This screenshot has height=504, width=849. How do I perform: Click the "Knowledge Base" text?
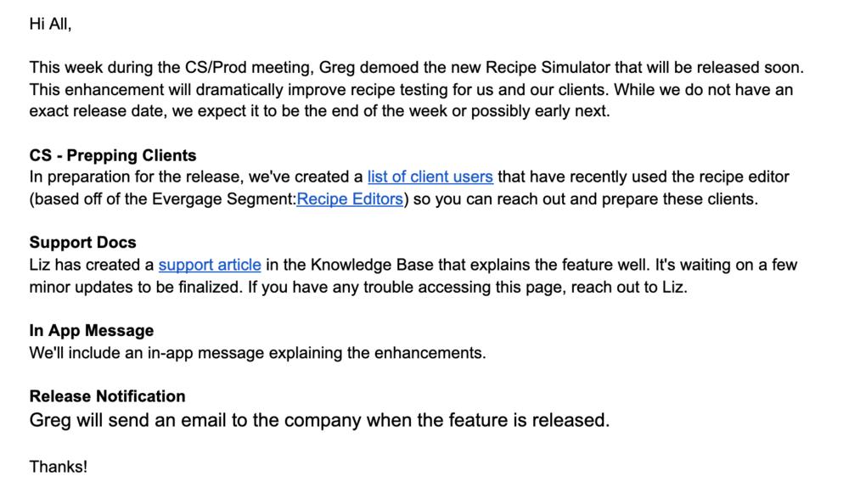pos(372,266)
